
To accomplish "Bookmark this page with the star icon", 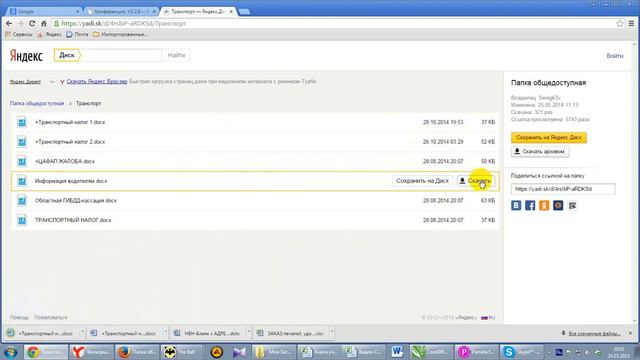I will pyautogui.click(x=620, y=24).
